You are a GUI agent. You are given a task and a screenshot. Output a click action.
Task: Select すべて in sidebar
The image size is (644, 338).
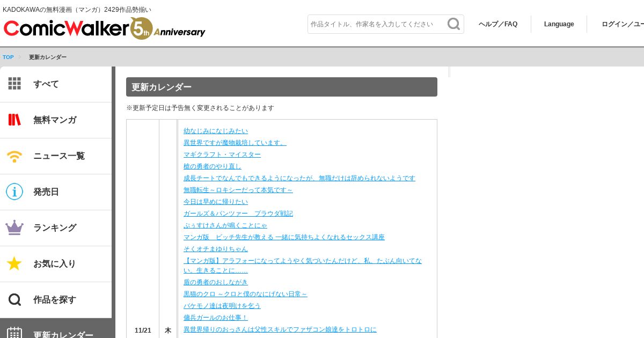click(x=56, y=84)
